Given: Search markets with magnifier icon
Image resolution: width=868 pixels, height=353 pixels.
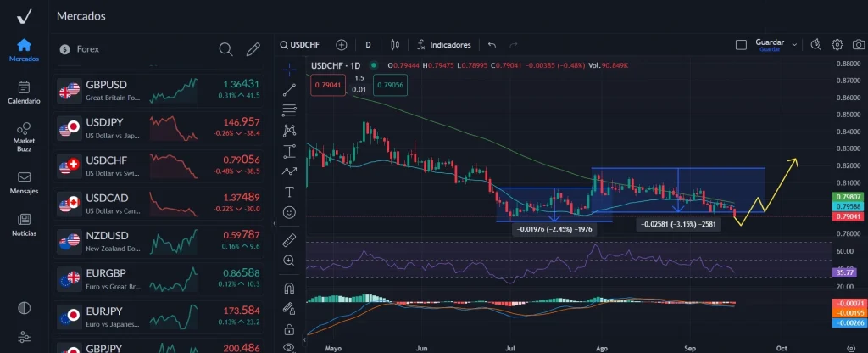Looking at the screenshot, I should [x=225, y=49].
